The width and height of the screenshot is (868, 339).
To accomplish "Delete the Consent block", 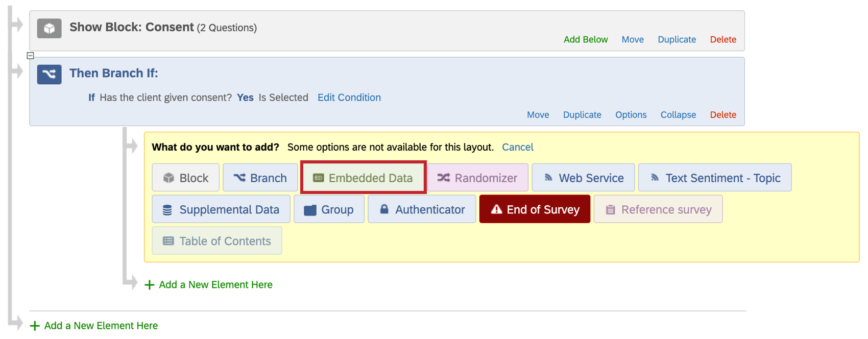I will [722, 39].
